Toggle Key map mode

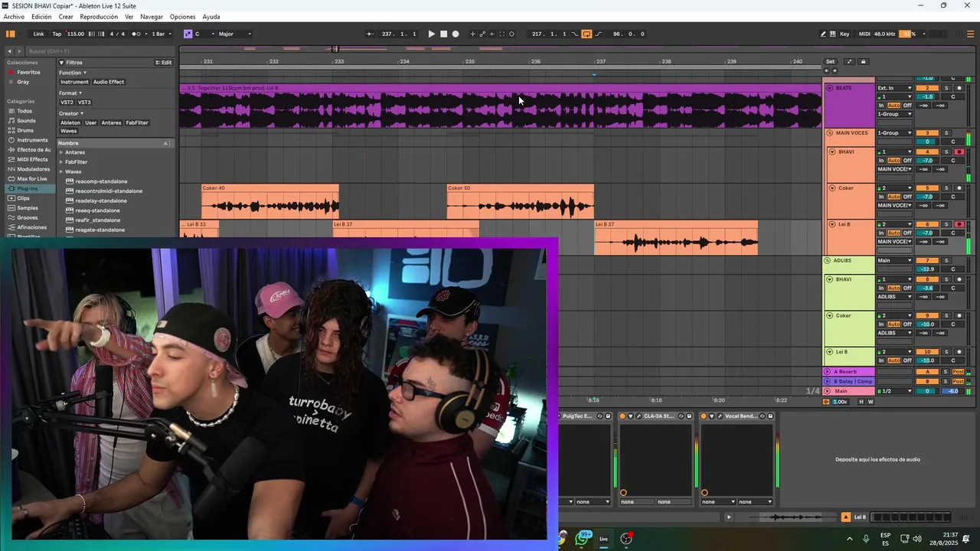pyautogui.click(x=844, y=34)
